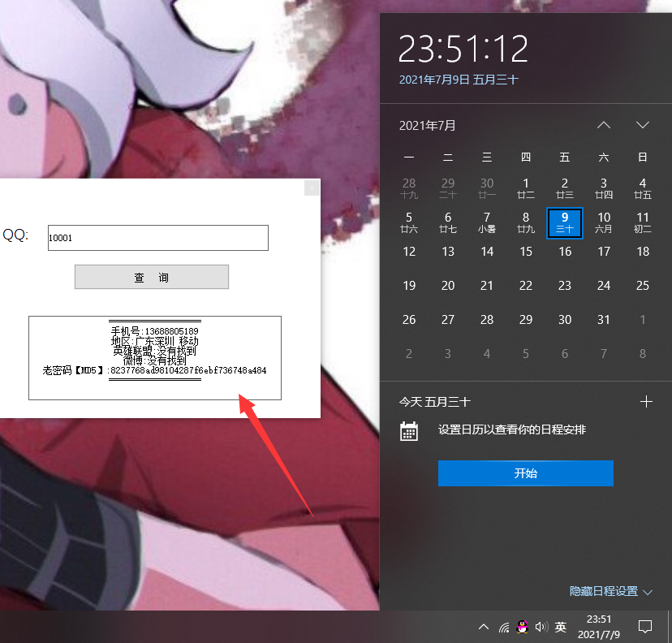Click the 地区:广东深圳 移动 line

click(155, 341)
